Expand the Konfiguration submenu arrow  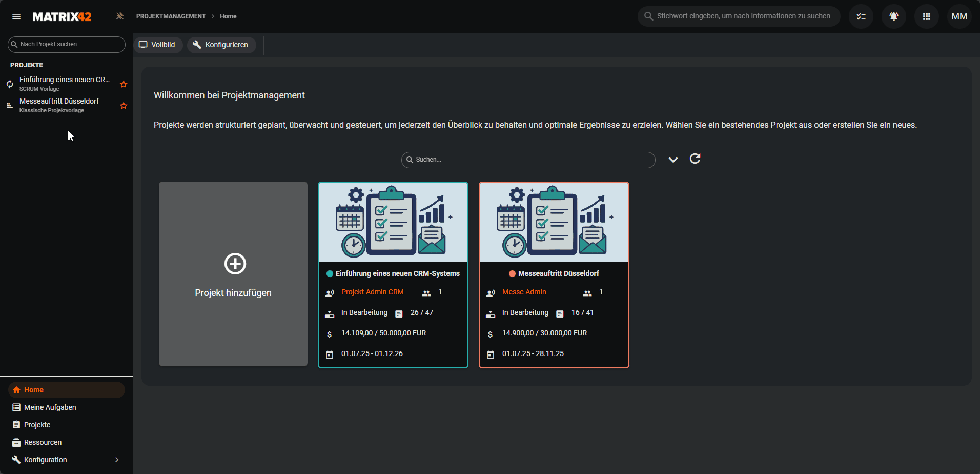[x=117, y=460]
